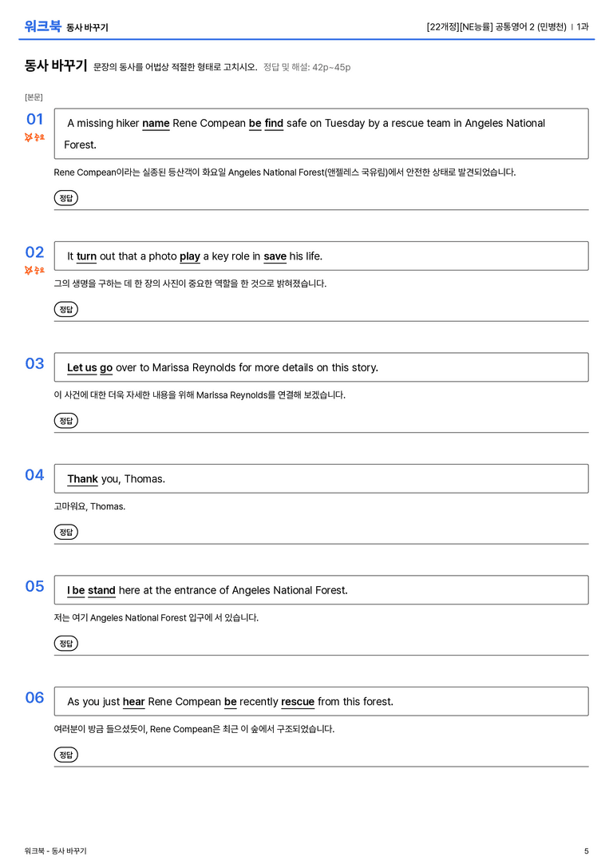Screen dimensions: 613x868
Task: Click the 정답 badge under question 02
Action: [65, 309]
